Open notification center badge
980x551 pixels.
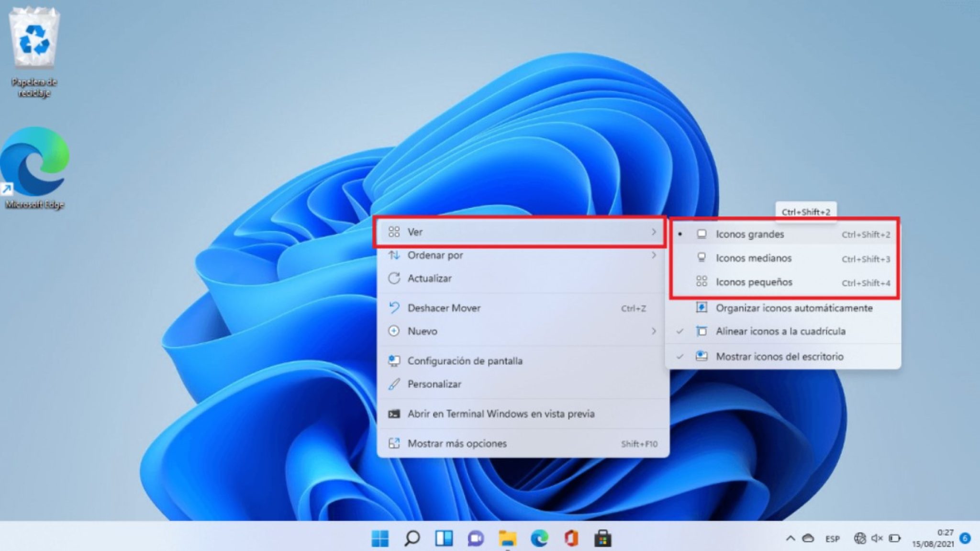tap(965, 538)
